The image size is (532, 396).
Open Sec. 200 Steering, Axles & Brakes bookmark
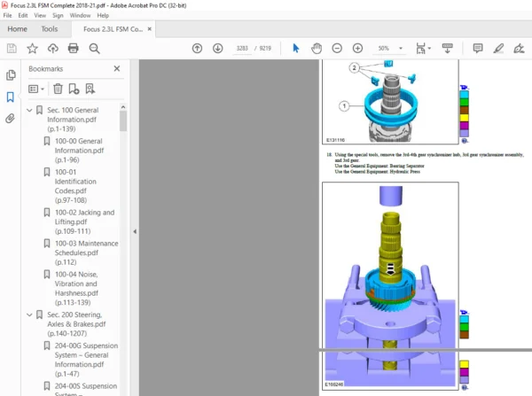76,323
